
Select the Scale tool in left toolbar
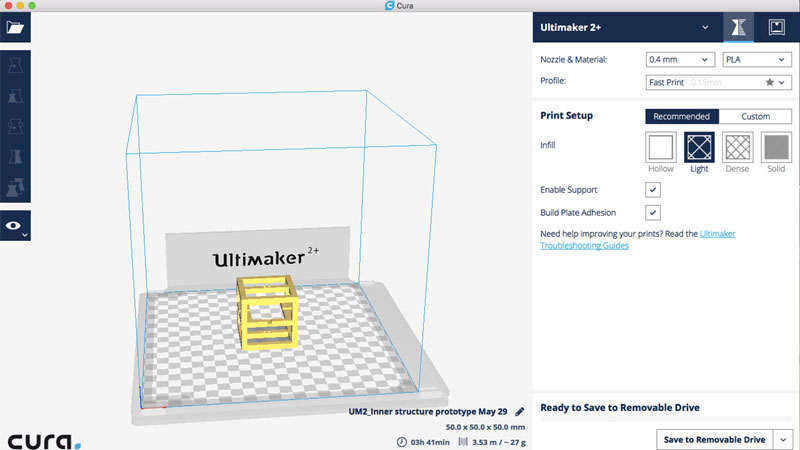coord(15,96)
